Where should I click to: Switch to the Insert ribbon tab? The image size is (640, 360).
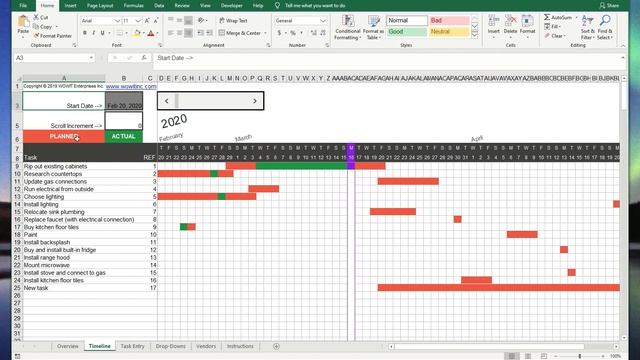(x=70, y=6)
